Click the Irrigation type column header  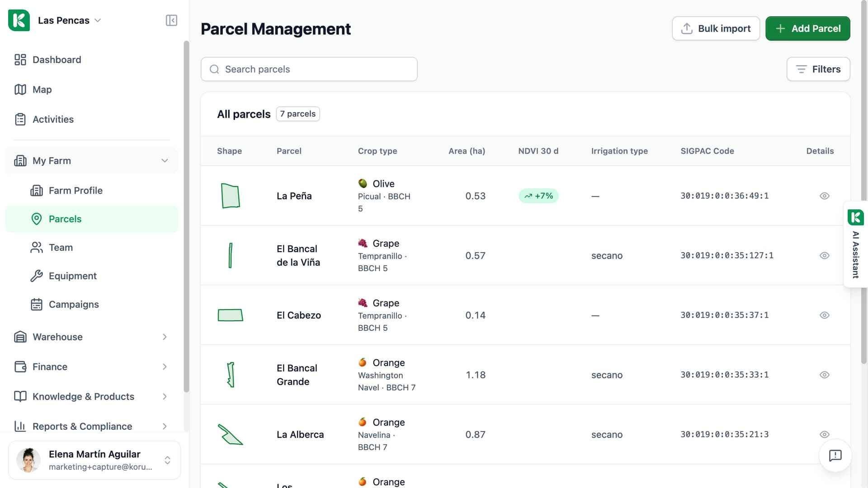(x=619, y=151)
